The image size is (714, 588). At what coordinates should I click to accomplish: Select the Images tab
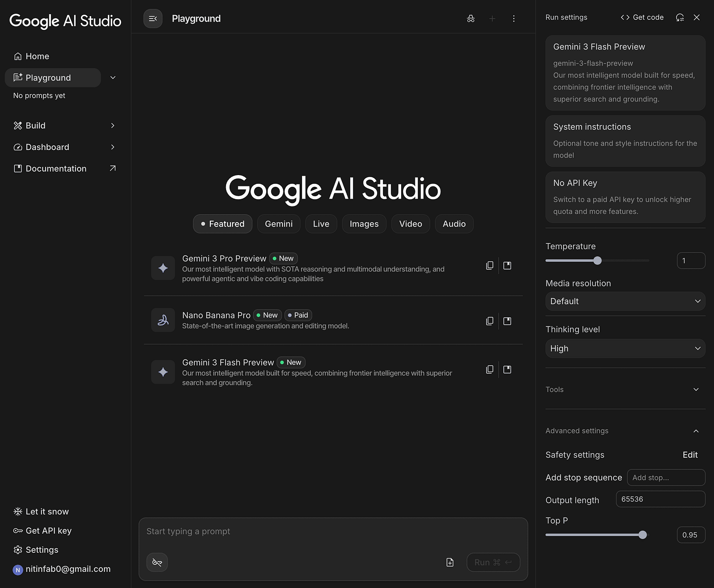click(x=364, y=224)
